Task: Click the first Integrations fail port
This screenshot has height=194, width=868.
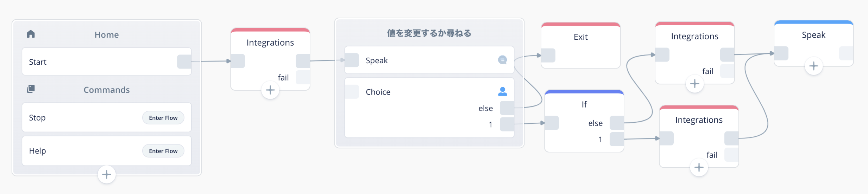Action: click(x=303, y=77)
